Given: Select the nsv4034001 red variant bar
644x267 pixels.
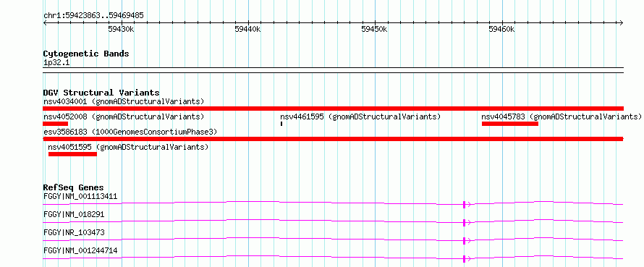Looking at the screenshot, I should [x=334, y=109].
